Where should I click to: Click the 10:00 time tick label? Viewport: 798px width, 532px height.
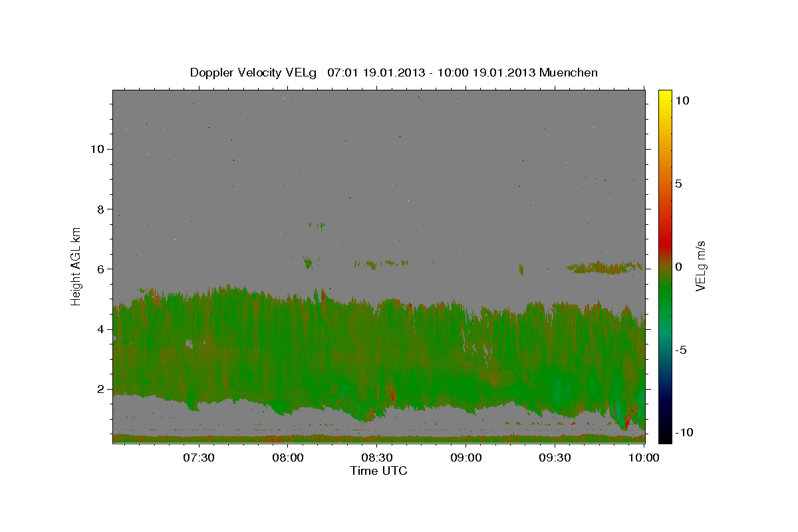point(644,458)
